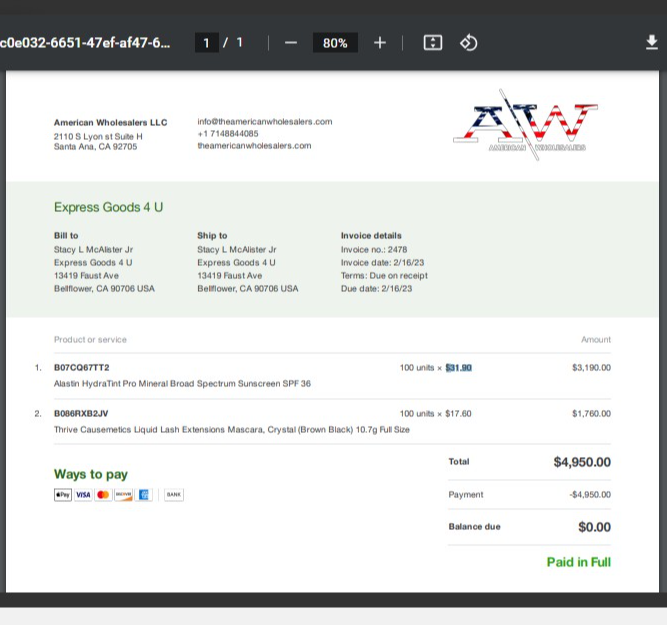
Task: Click product code B086RXB2JV
Action: click(x=81, y=414)
